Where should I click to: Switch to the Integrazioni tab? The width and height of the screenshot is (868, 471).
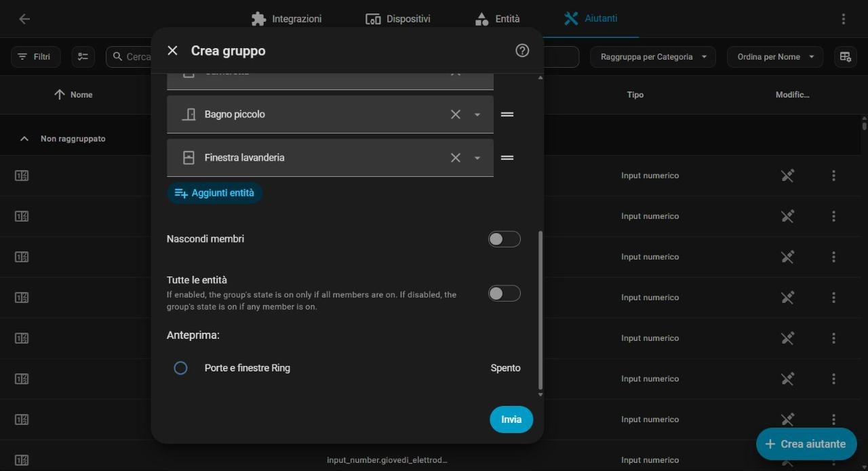tap(286, 19)
